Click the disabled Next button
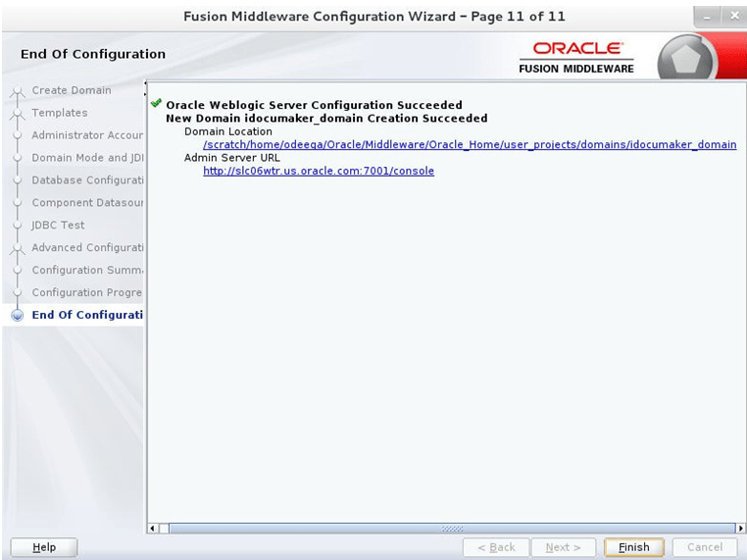Viewport: 747px width, 560px height. coord(563,547)
